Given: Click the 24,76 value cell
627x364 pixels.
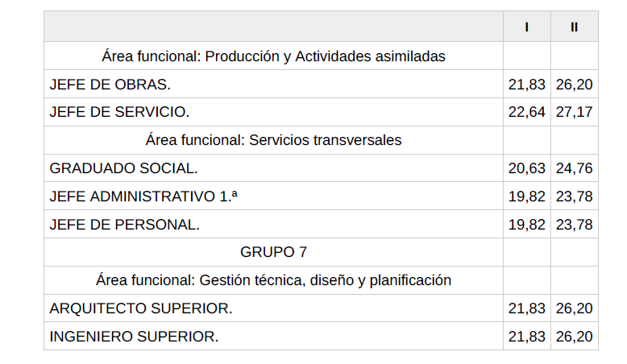Looking at the screenshot, I should pyautogui.click(x=574, y=168).
